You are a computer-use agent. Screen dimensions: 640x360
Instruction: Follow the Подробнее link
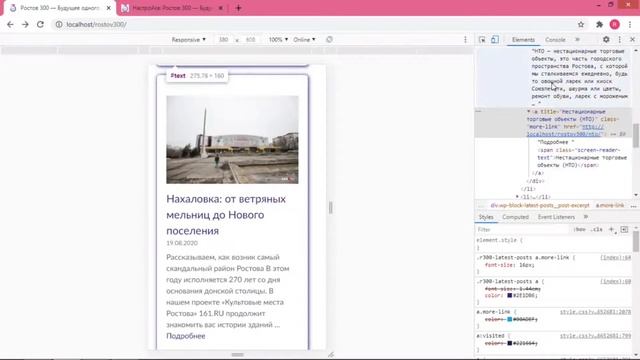point(186,336)
